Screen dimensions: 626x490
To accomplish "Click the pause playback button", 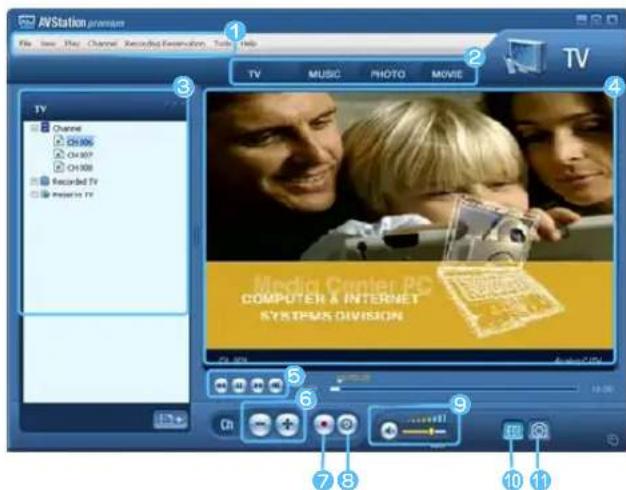I will point(239,385).
